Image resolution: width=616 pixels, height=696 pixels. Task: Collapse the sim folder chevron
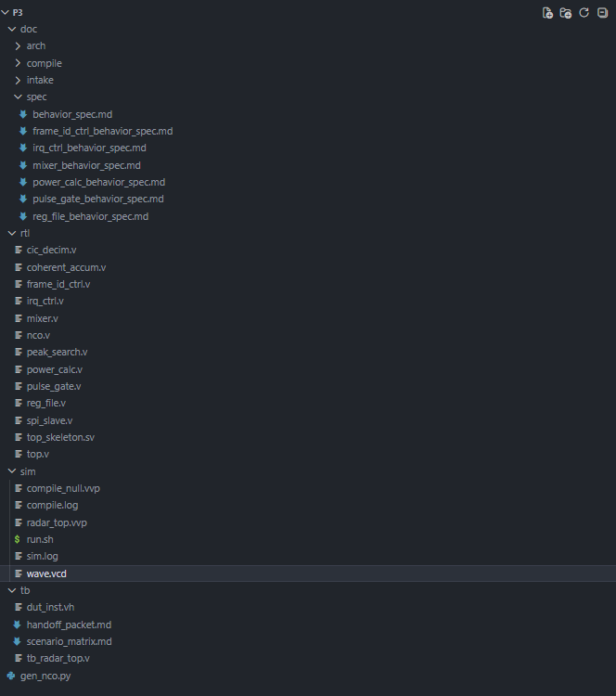tap(12, 471)
